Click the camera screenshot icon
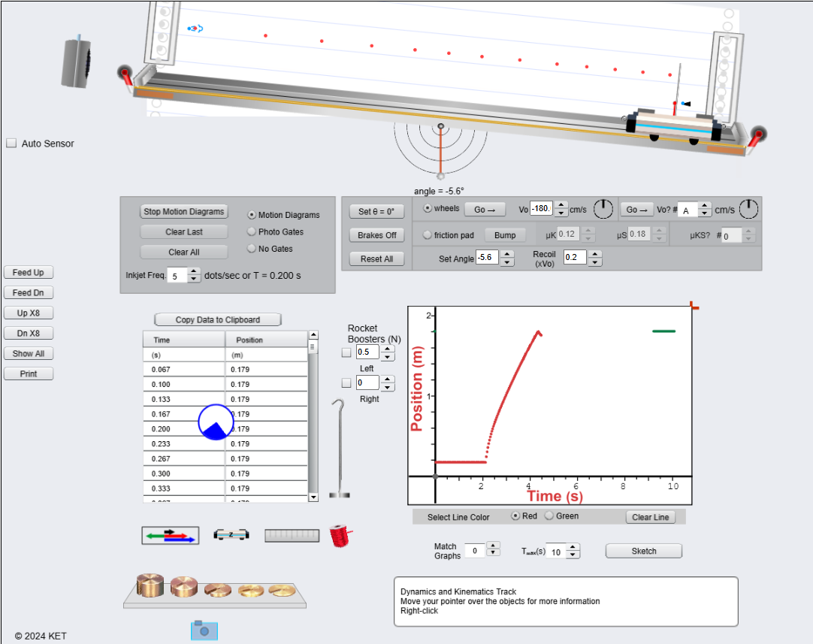813x644 pixels. coord(204,630)
